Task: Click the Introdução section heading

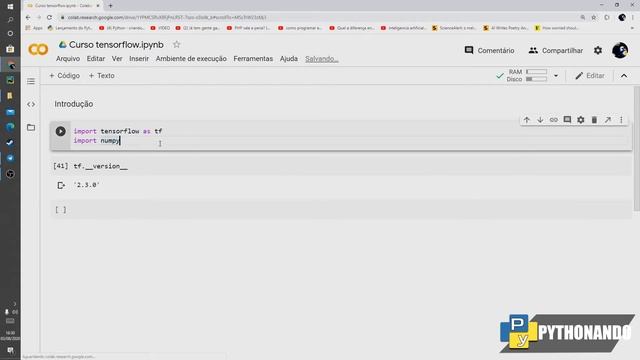Action: click(x=74, y=104)
